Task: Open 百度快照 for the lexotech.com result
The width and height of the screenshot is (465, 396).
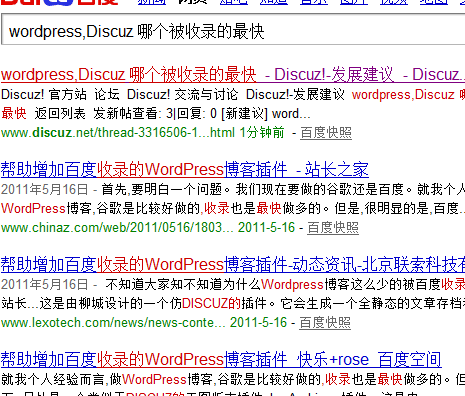Action: [325, 323]
